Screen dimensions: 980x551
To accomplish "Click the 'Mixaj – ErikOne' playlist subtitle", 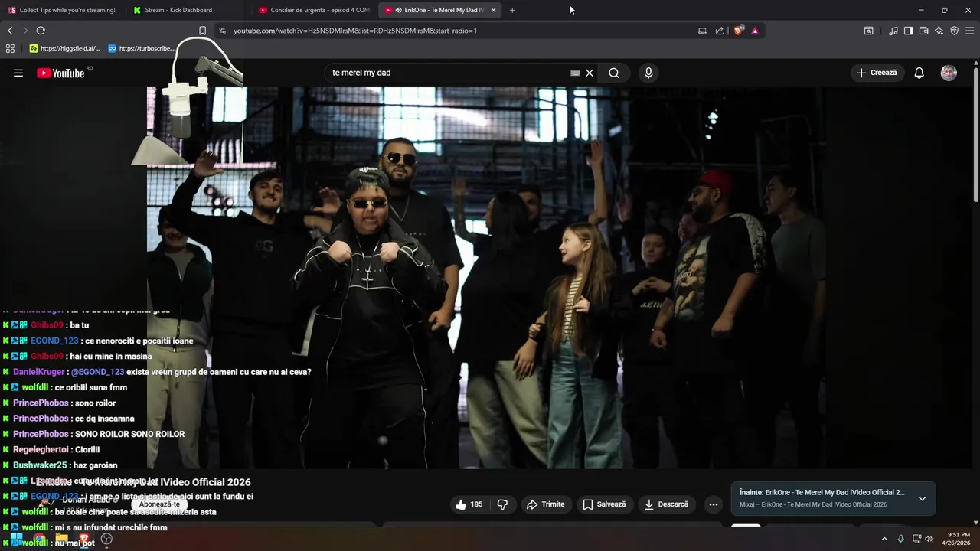I will (813, 505).
